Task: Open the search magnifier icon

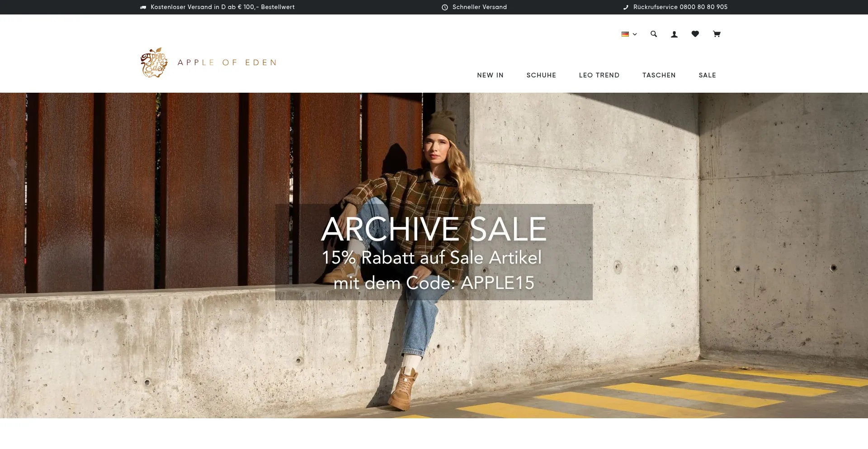Action: pos(654,34)
